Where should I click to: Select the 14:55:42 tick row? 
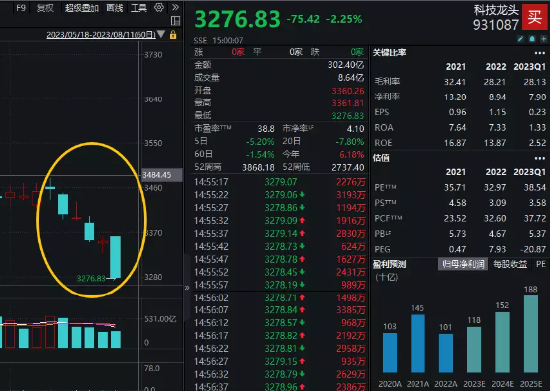tap(279, 246)
